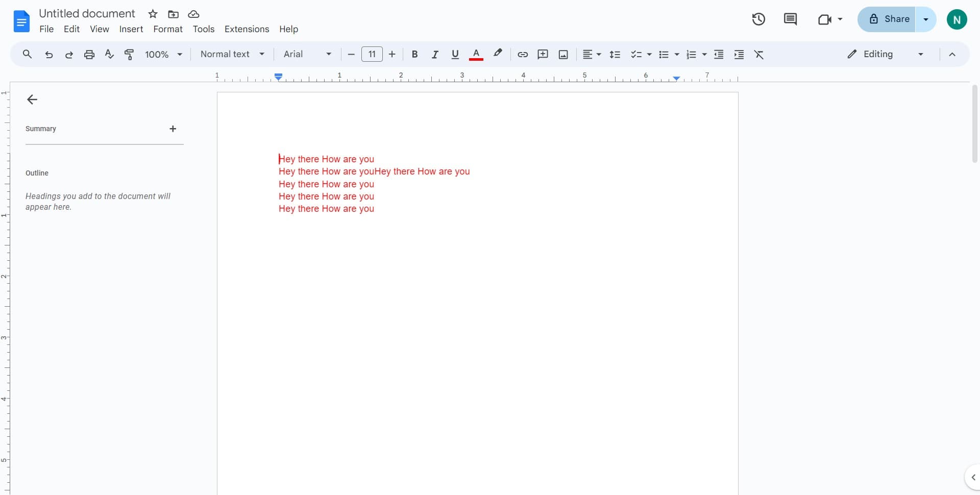
Task: Add a summary with plus button
Action: pos(173,129)
